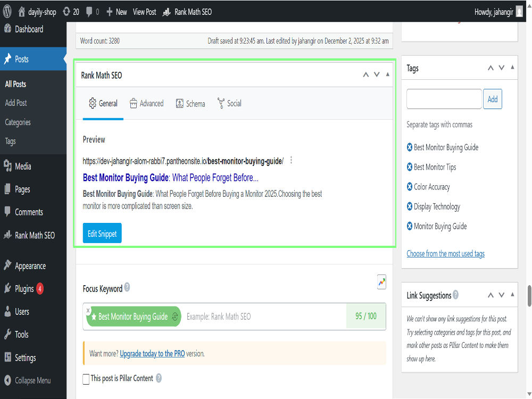Open the WordPress logo menu
The image size is (532, 399).
coord(7,12)
